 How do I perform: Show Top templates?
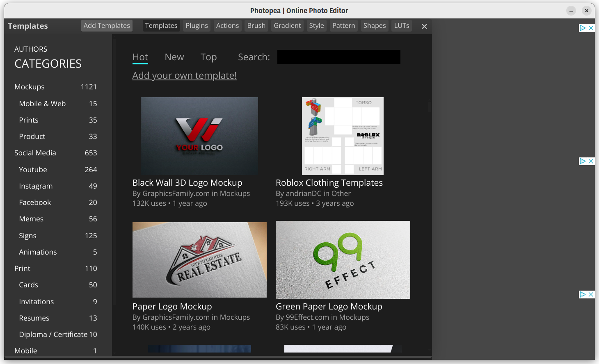[208, 57]
